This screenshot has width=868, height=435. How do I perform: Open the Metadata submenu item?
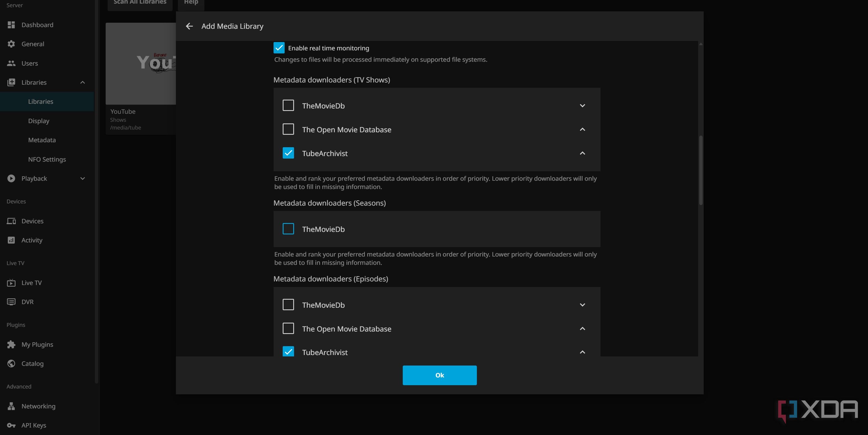tap(47, 140)
